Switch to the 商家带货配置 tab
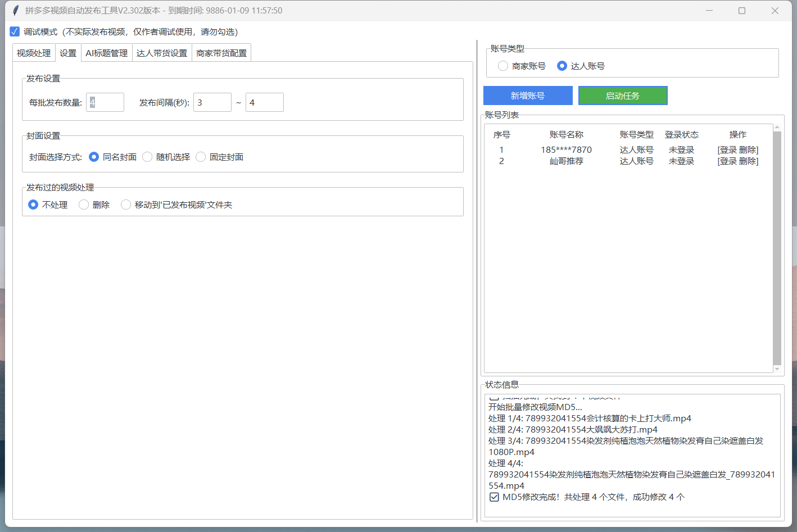The height and width of the screenshot is (532, 797). pyautogui.click(x=221, y=53)
